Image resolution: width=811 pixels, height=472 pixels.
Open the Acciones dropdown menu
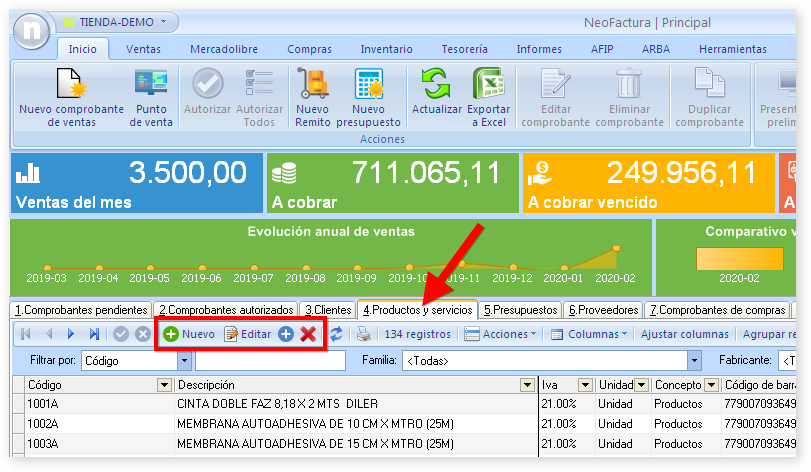[501, 334]
